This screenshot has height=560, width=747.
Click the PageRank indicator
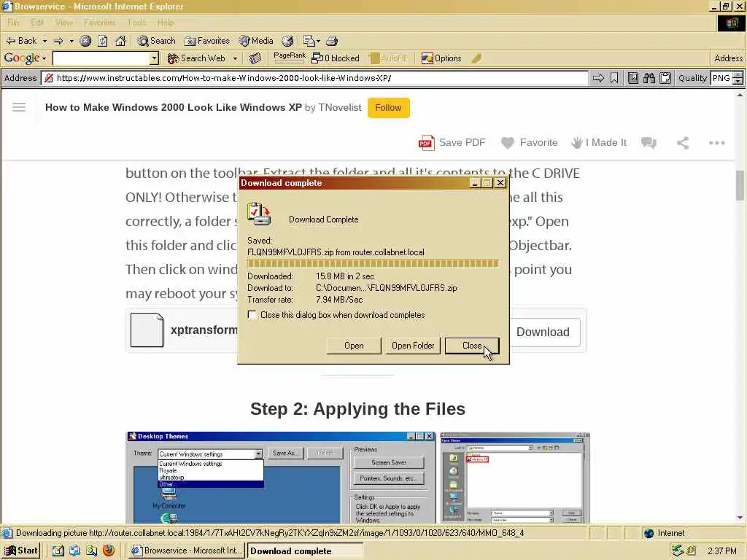[x=290, y=58]
